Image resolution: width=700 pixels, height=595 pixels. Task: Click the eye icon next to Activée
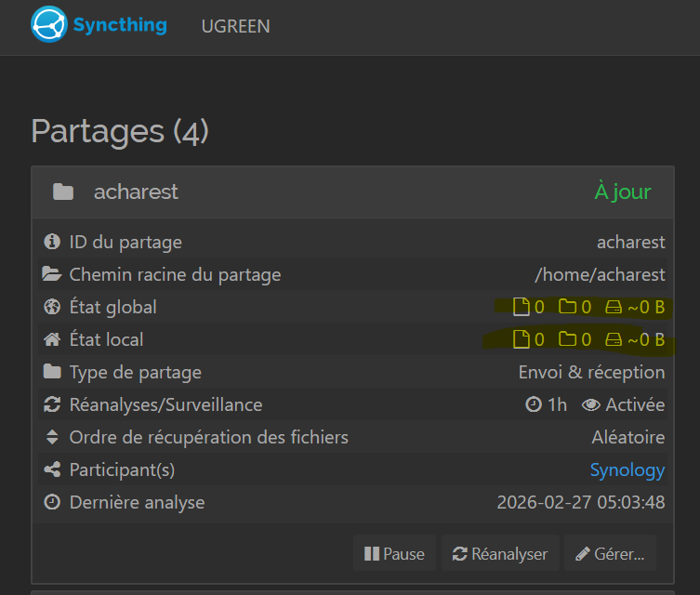click(x=590, y=405)
